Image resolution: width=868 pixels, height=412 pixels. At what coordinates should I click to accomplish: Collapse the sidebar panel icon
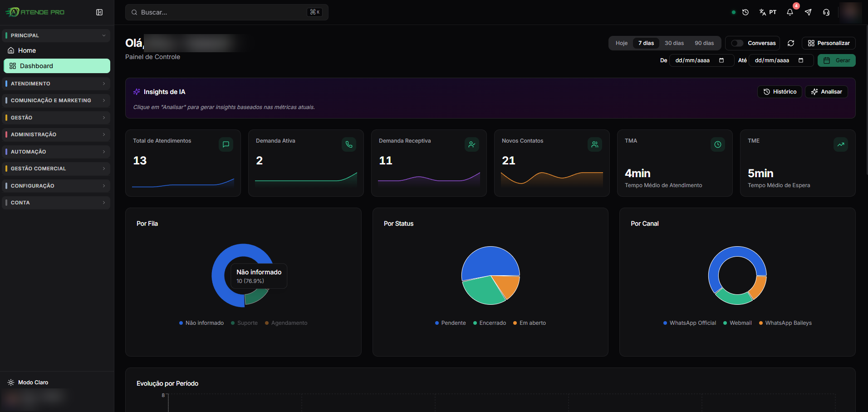[99, 12]
